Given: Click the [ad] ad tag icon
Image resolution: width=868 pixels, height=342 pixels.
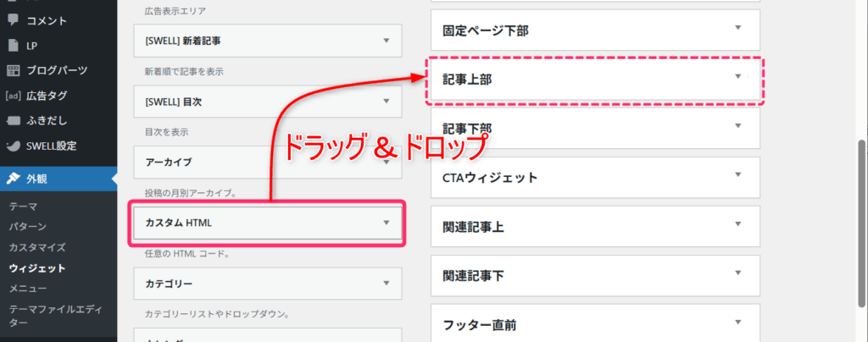Looking at the screenshot, I should (13, 95).
